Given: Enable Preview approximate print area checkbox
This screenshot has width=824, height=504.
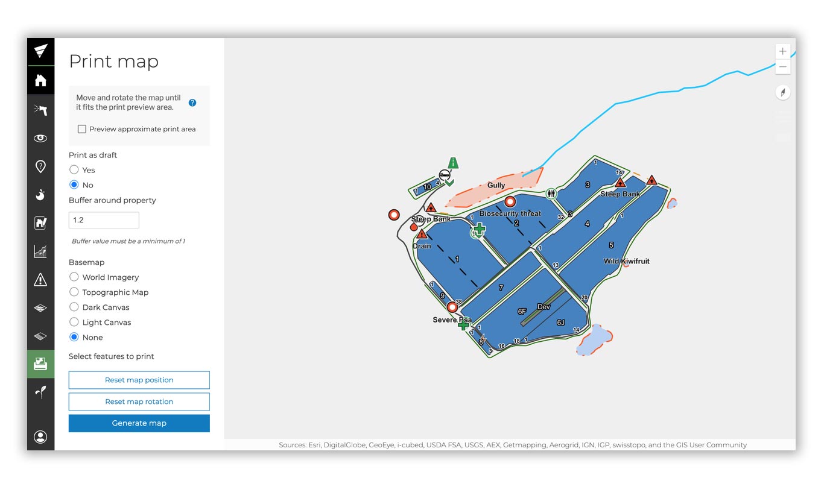Looking at the screenshot, I should [x=82, y=129].
